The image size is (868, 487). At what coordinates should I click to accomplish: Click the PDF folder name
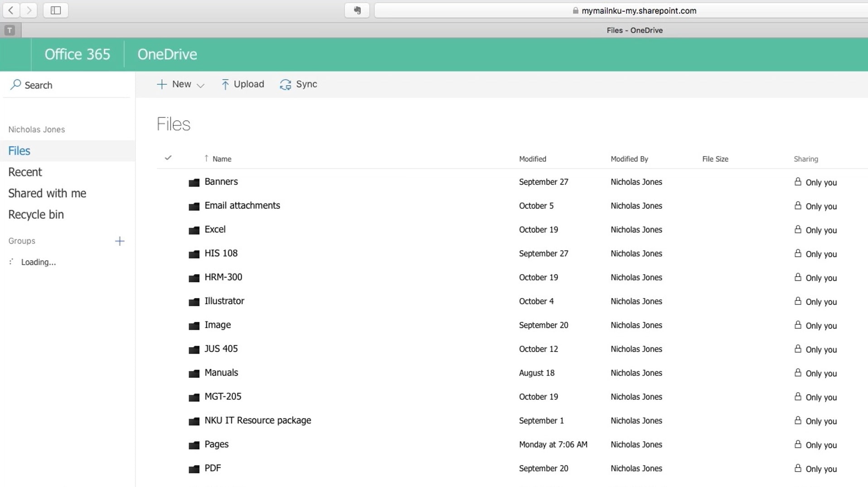coord(213,468)
